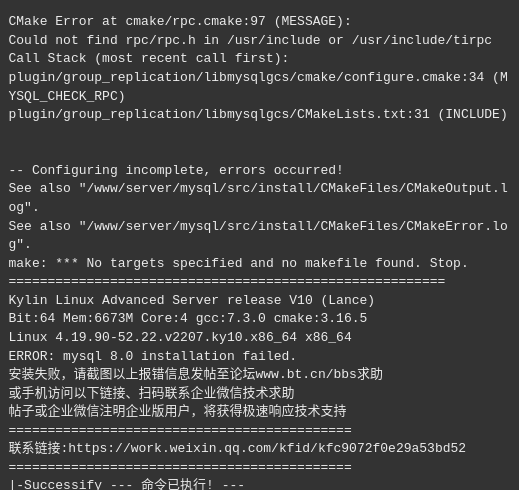
Task: Click the 'make: *** No targets specified' line
Action: (x=238, y=263)
